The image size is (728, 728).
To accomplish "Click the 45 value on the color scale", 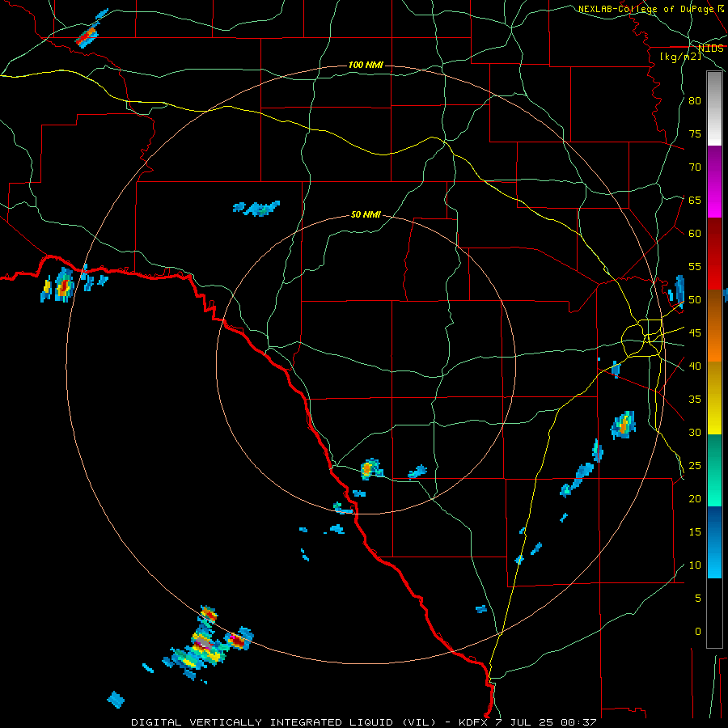I will (x=695, y=333).
